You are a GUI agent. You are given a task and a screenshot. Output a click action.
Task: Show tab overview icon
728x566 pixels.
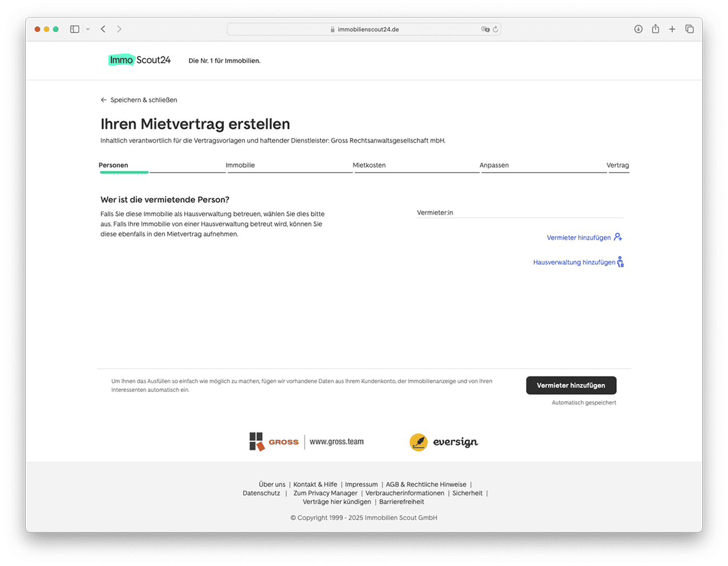[689, 29]
